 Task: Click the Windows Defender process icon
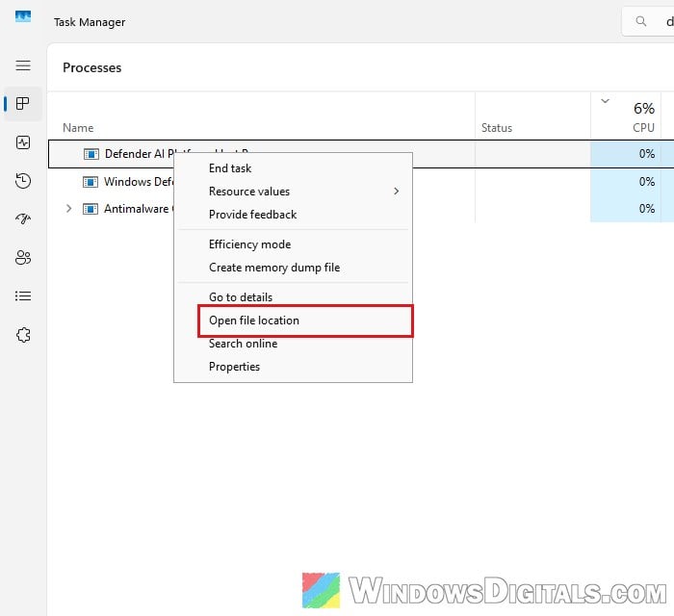pyautogui.click(x=91, y=182)
